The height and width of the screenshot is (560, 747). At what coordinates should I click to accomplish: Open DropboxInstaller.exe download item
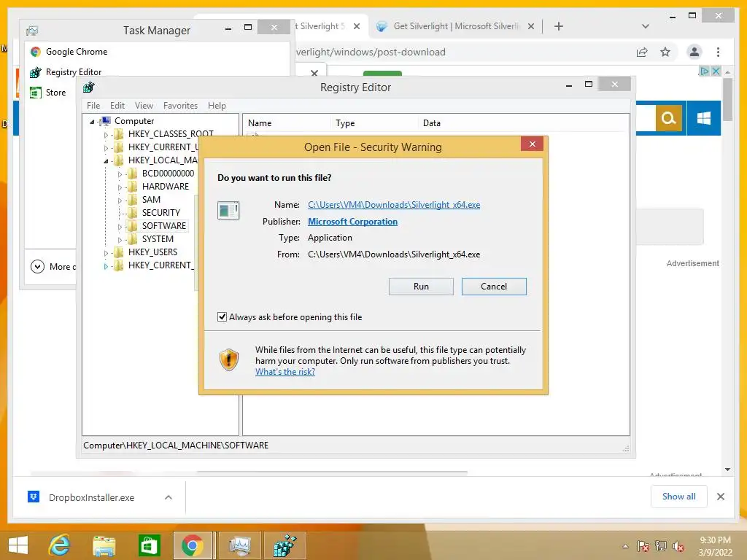[x=91, y=497]
